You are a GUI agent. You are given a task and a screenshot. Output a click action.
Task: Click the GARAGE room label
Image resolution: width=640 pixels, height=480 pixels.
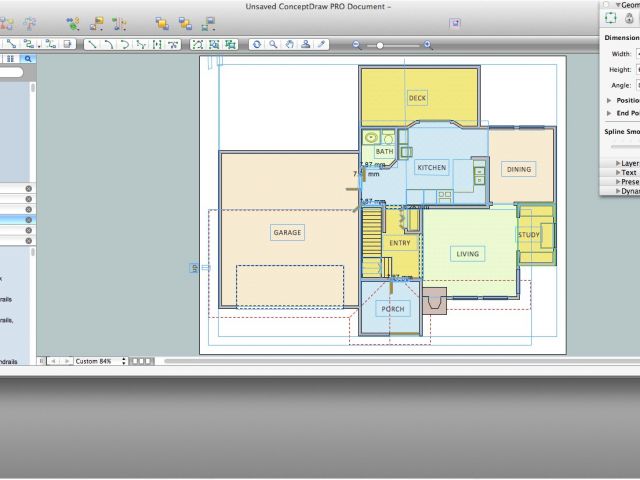[287, 232]
